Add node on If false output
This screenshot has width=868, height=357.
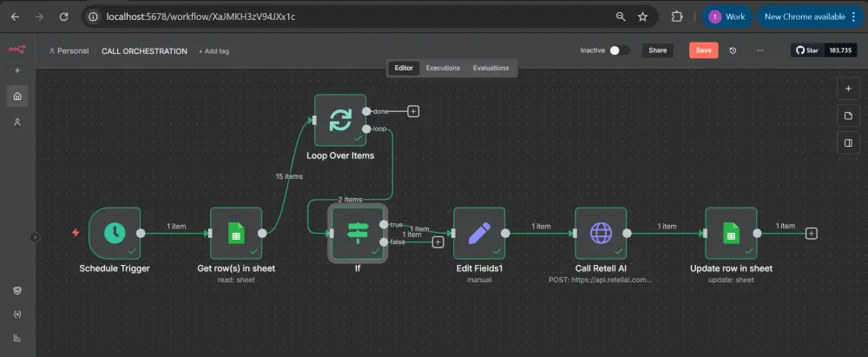coord(437,241)
